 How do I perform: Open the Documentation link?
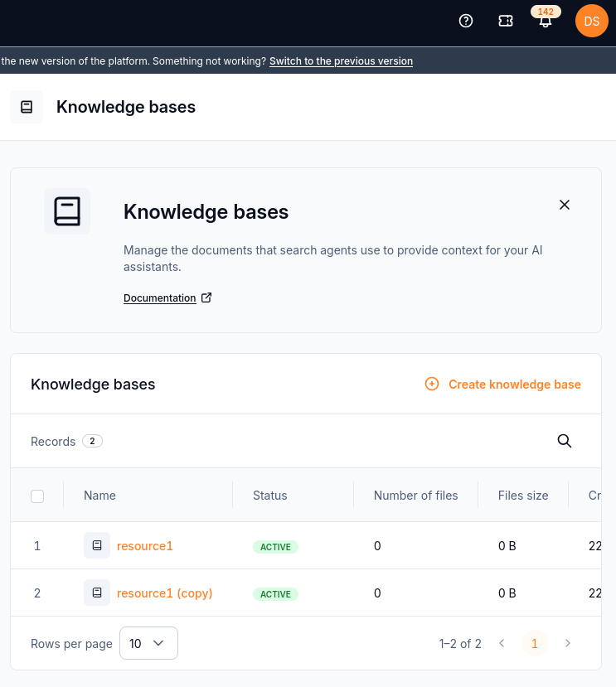pyautogui.click(x=159, y=298)
